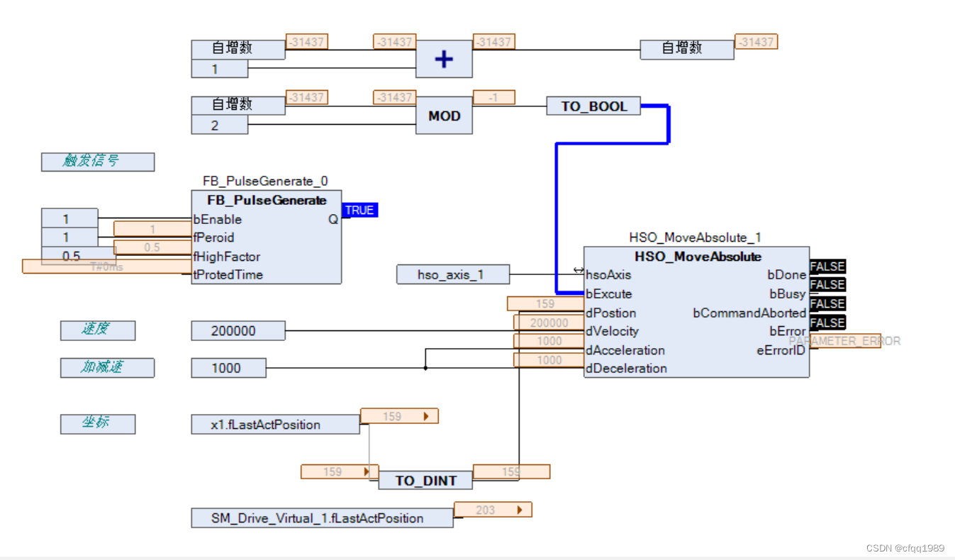Viewport: 955px width, 560px height.
Task: Click the dDeceleration input pin
Action: [x=625, y=369]
